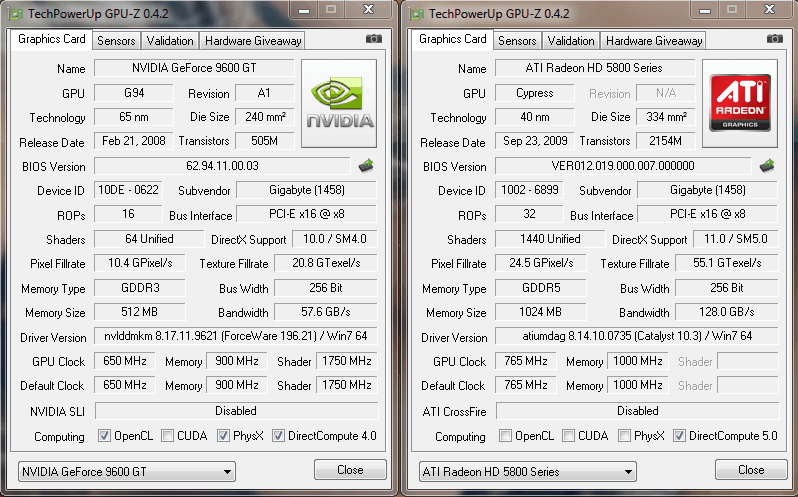
Task: Minimize the right GPU-Z window
Action: (x=705, y=9)
